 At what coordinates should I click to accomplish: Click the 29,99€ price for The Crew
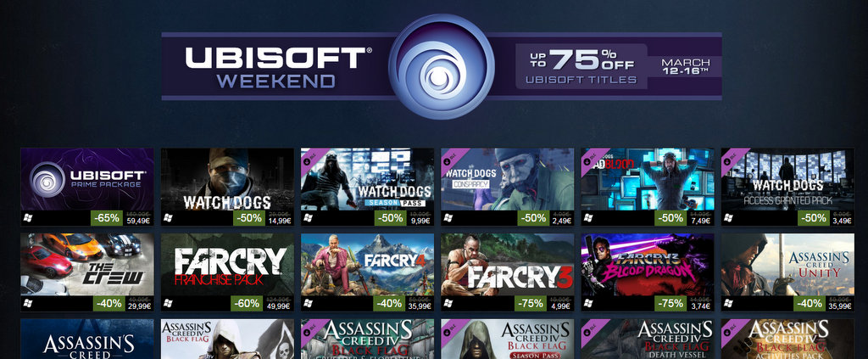pos(139,306)
